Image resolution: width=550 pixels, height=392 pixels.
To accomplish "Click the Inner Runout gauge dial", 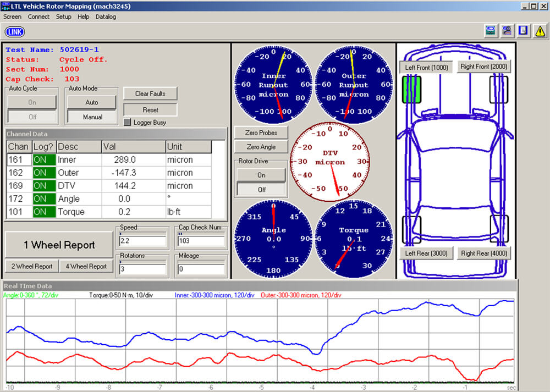I will 273,85.
